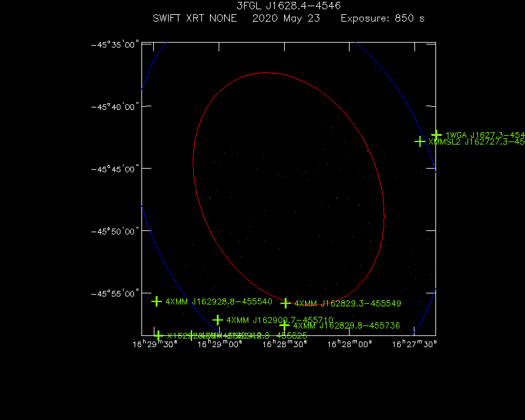This screenshot has height=420, width=525.
Task: Click the XMMSL2 J162727.3 source label
Action: tap(476, 141)
